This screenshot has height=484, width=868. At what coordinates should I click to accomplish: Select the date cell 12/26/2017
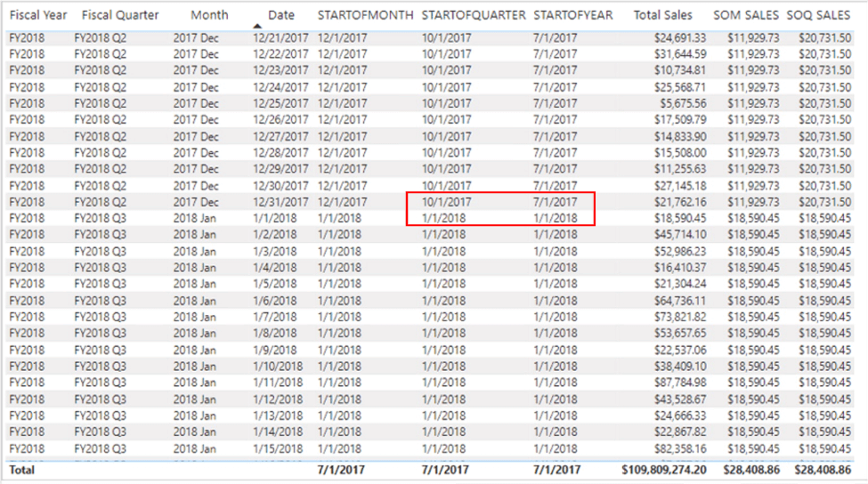coord(280,119)
